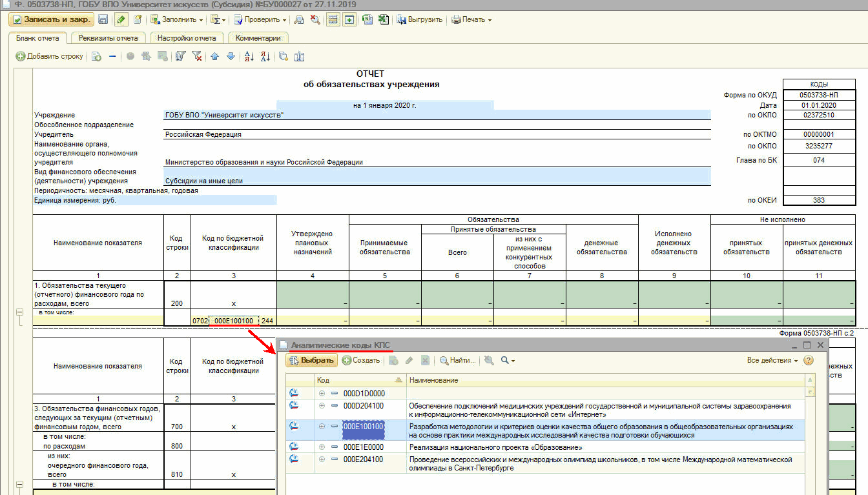The height and width of the screenshot is (495, 868).
Task: Open the Проверить dropdown
Action: click(x=260, y=19)
